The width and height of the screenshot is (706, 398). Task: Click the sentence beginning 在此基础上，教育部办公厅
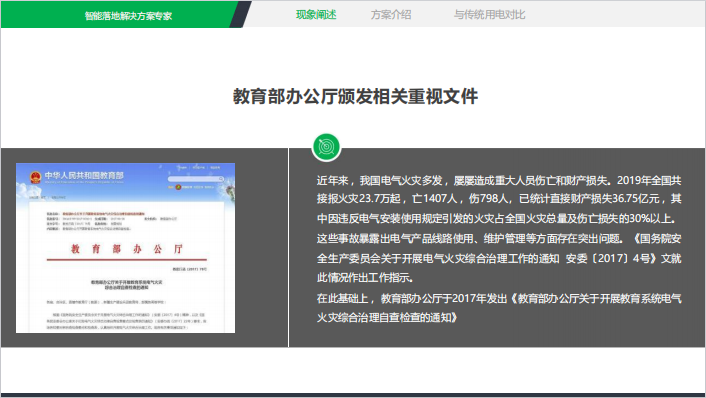[499, 308]
